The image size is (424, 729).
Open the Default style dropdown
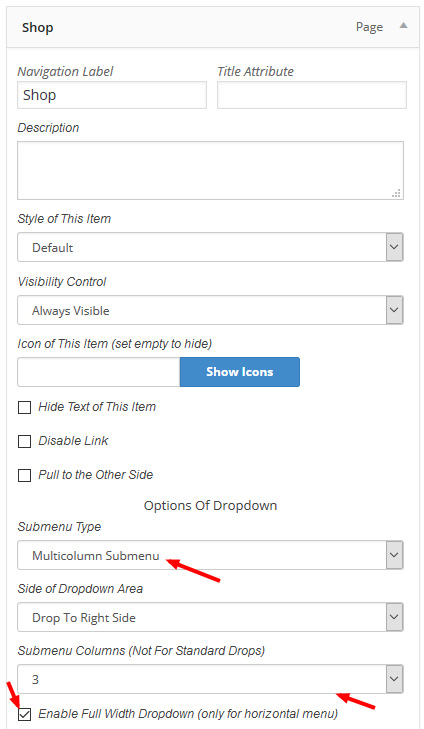point(210,247)
